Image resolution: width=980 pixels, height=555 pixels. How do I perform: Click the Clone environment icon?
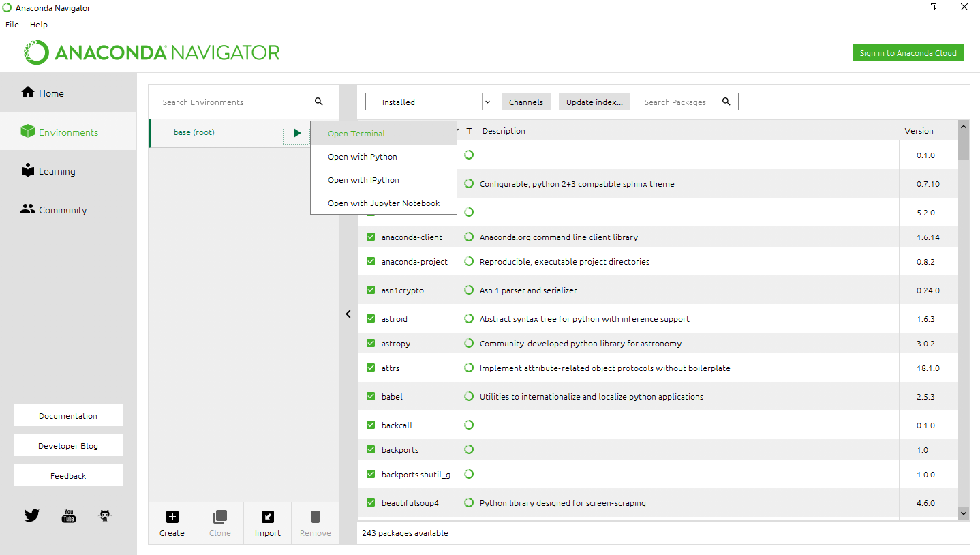pyautogui.click(x=220, y=517)
